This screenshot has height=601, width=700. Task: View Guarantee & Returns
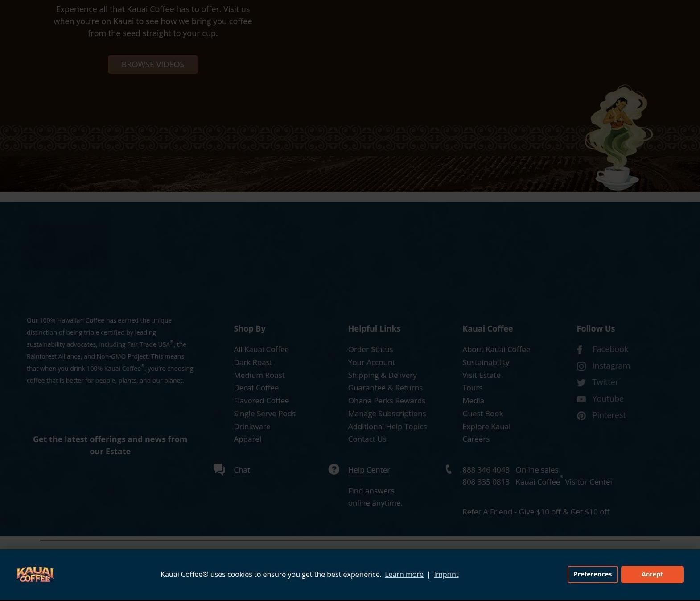[385, 388]
